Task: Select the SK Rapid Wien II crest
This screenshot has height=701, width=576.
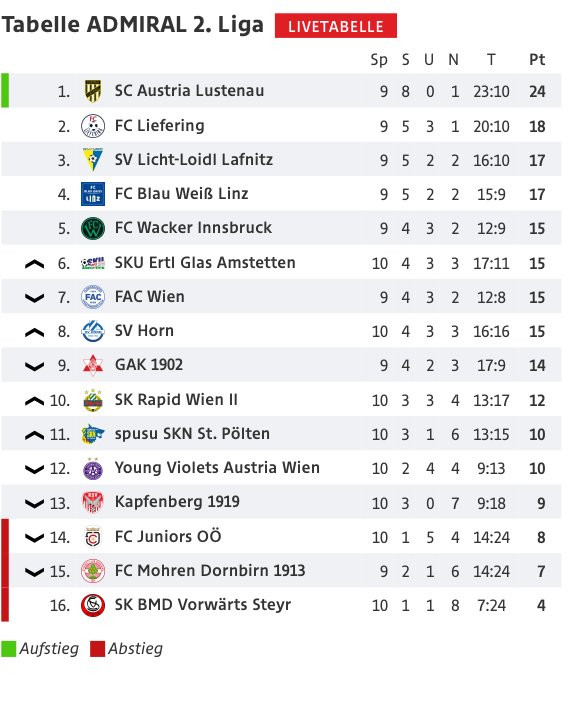Action: point(93,400)
